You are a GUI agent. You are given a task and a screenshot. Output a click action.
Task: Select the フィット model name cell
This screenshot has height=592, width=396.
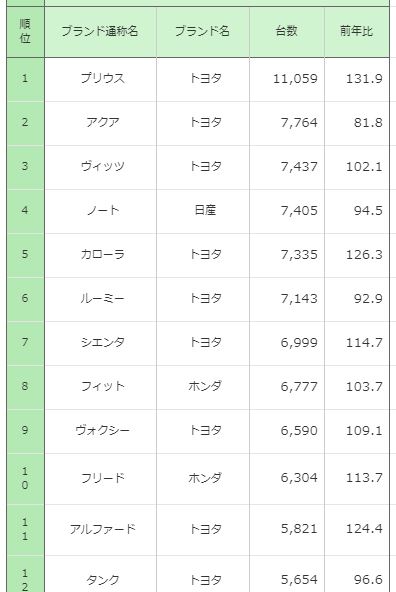point(100,387)
